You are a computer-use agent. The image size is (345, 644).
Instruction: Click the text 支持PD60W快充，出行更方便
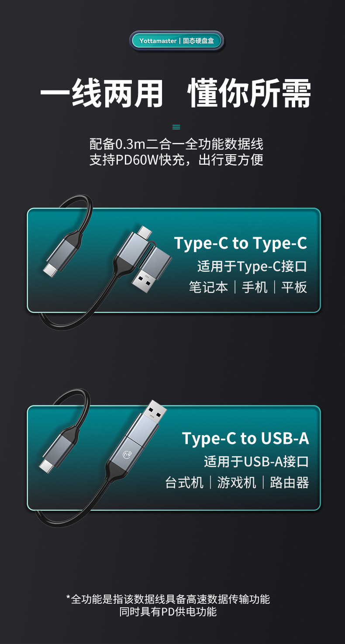pos(176,159)
